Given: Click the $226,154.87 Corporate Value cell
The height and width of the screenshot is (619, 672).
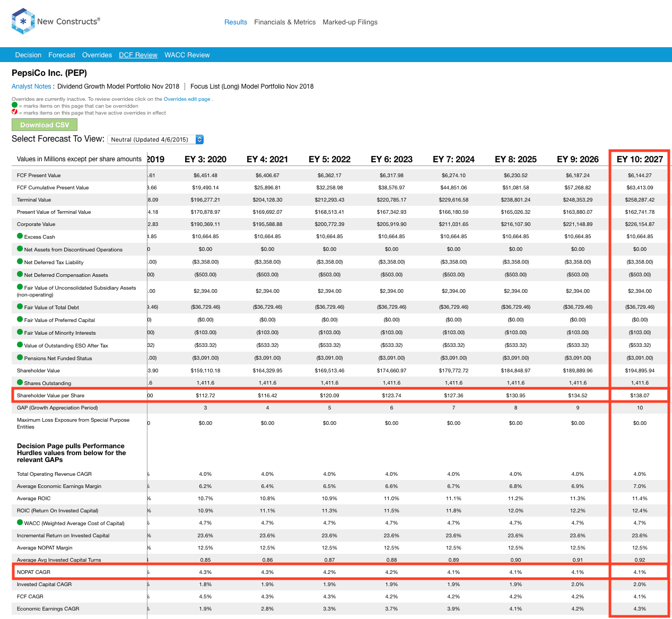Looking at the screenshot, I should [640, 224].
